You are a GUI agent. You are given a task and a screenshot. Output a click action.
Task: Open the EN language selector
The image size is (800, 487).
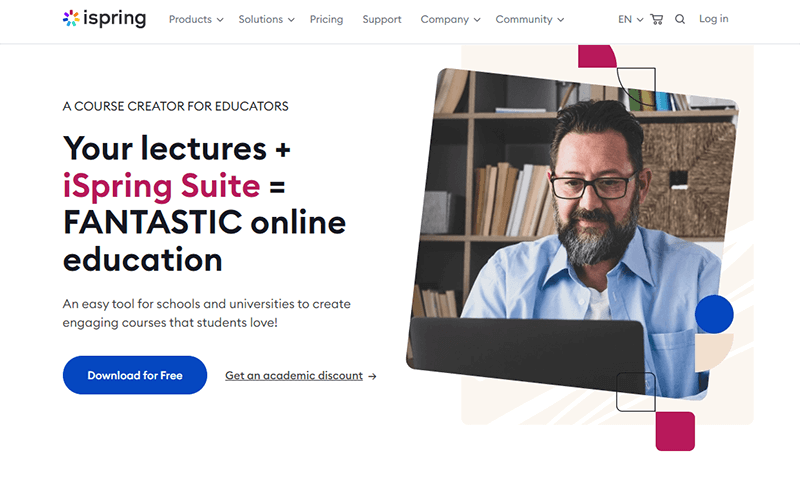coord(631,19)
